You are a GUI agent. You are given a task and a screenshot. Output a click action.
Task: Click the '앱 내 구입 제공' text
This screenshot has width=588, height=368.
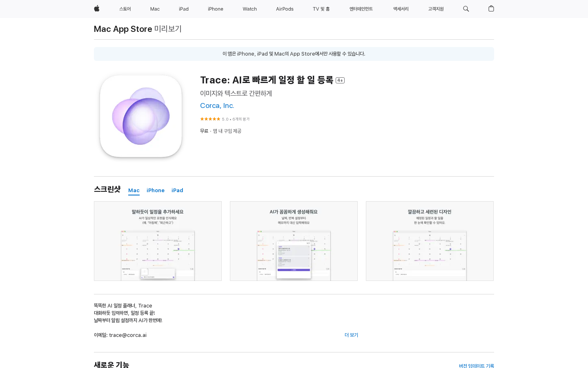click(x=227, y=131)
